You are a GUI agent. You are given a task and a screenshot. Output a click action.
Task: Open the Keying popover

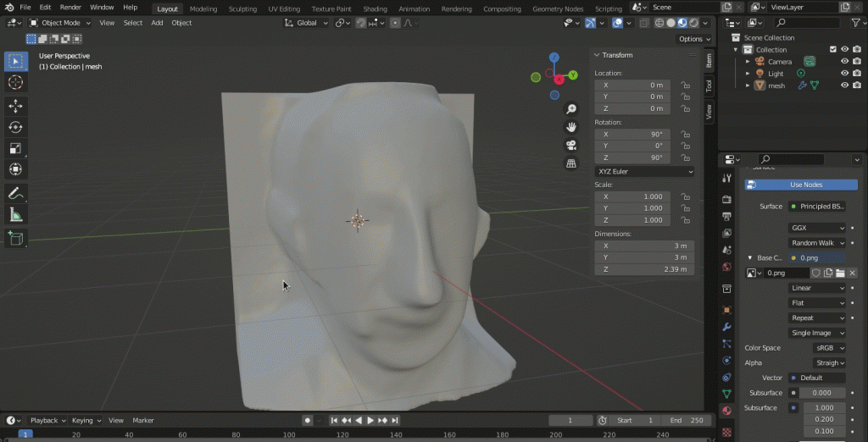click(x=86, y=421)
